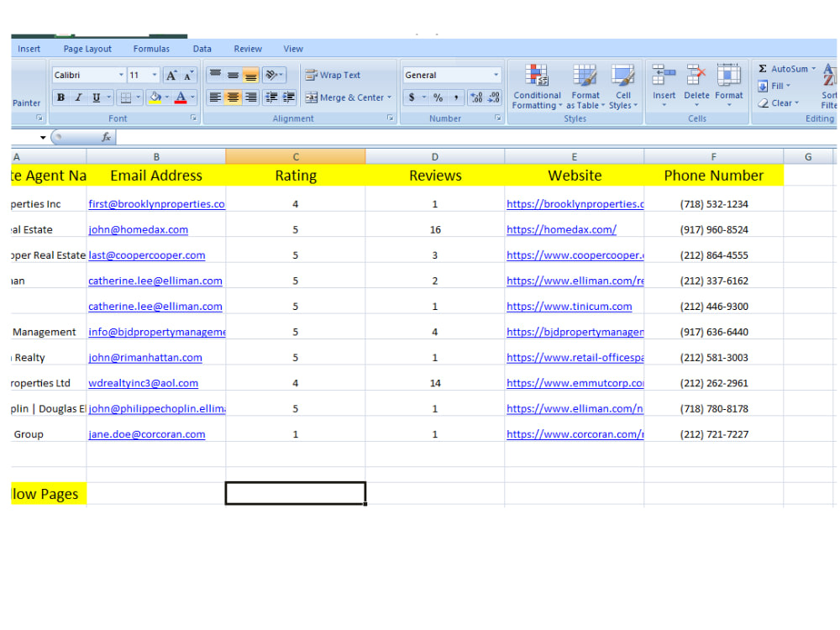
Task: Click the Shrink Font icon
Action: [x=188, y=76]
